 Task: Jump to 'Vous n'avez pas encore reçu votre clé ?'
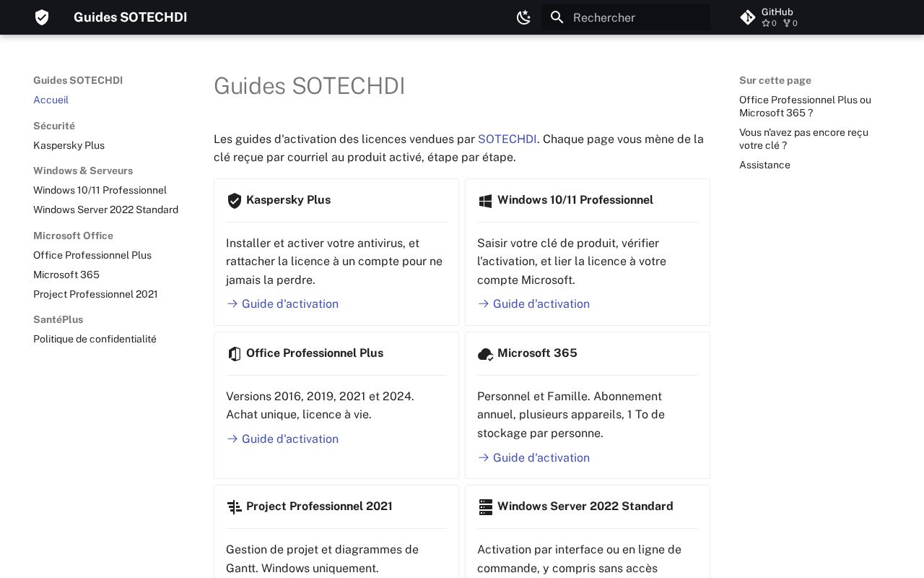tap(803, 139)
